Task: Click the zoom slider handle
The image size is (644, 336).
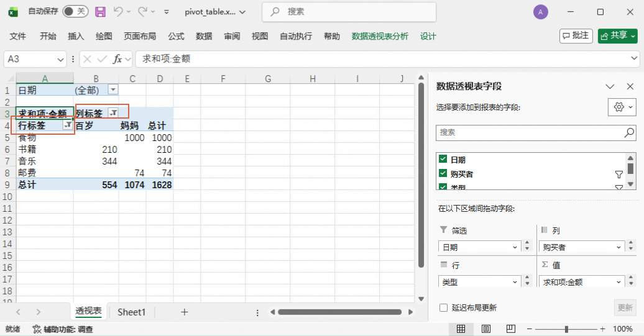Action: pos(566,329)
